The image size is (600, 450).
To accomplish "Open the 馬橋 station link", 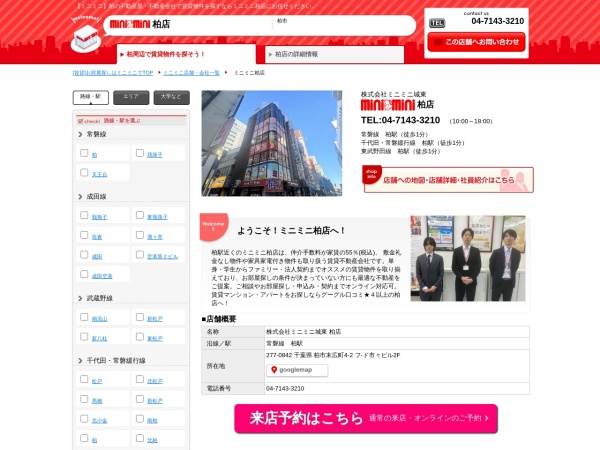I will tap(97, 401).
